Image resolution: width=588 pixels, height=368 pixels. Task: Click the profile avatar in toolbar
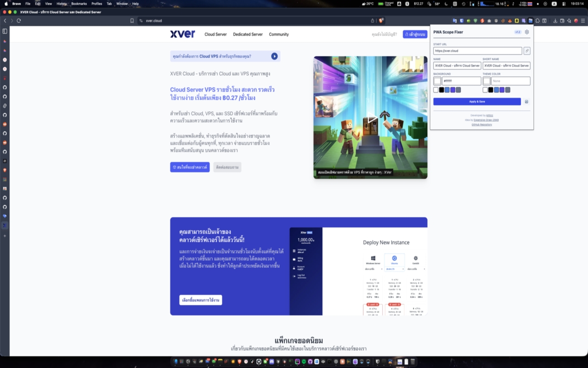[x=576, y=21]
